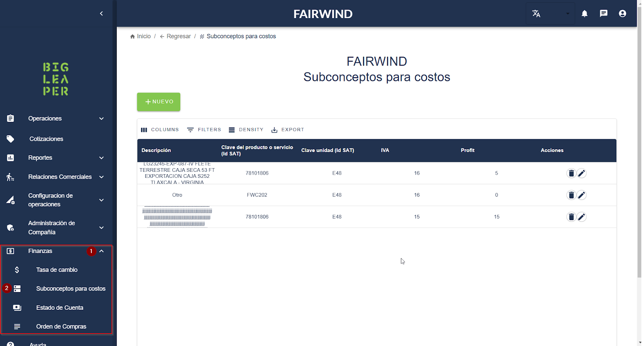Create a new subconcept with NUEVO

(x=159, y=102)
